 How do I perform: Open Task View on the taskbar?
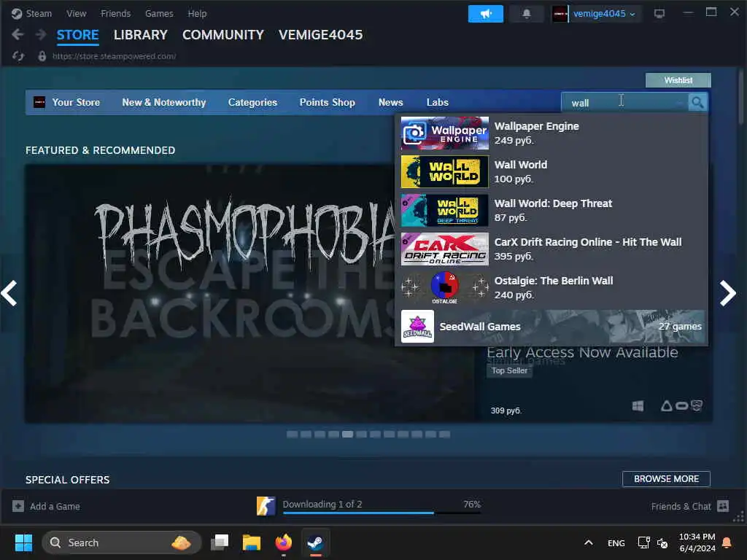point(220,542)
